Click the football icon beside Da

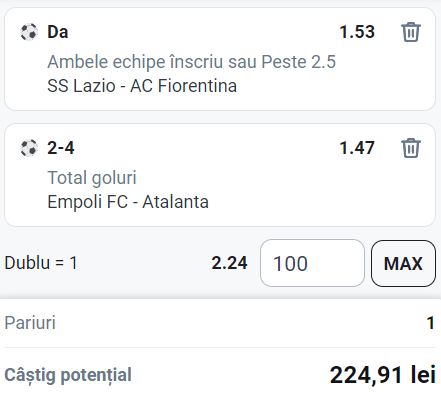[x=29, y=32]
